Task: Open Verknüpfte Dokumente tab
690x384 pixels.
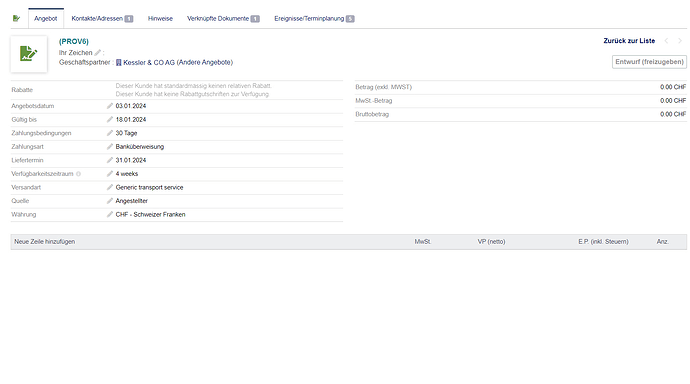Action: [x=223, y=18]
